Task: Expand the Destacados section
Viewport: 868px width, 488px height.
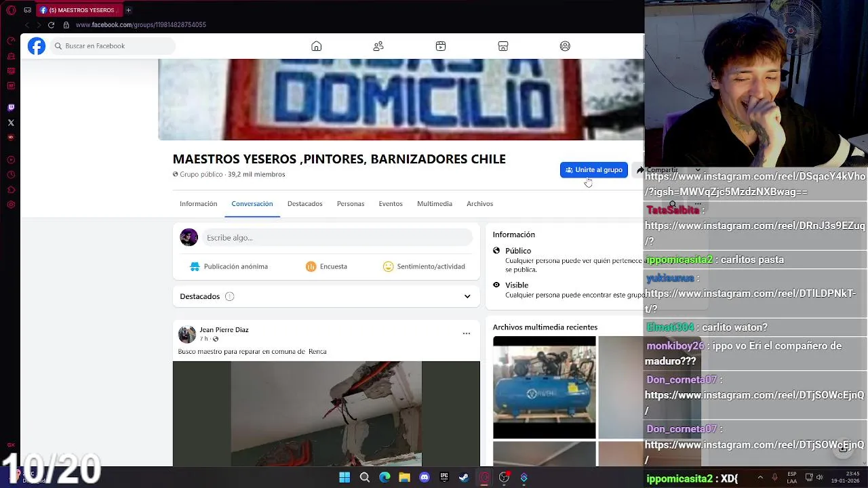Action: tap(467, 296)
